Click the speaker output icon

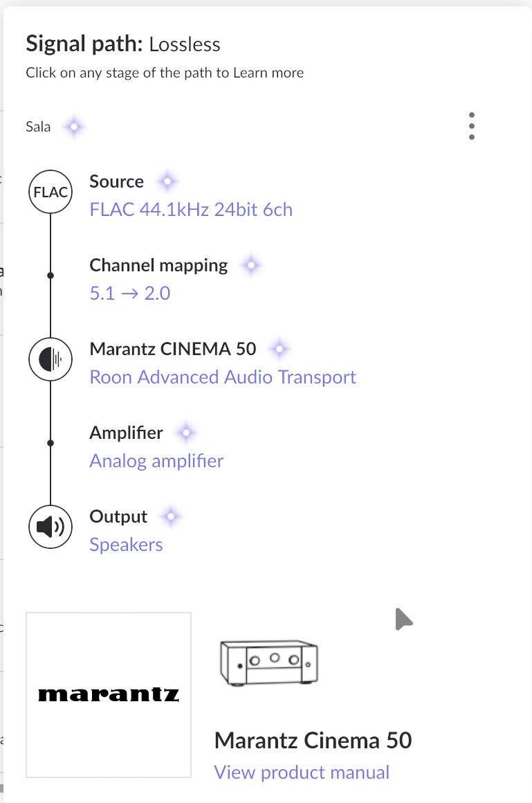point(51,527)
